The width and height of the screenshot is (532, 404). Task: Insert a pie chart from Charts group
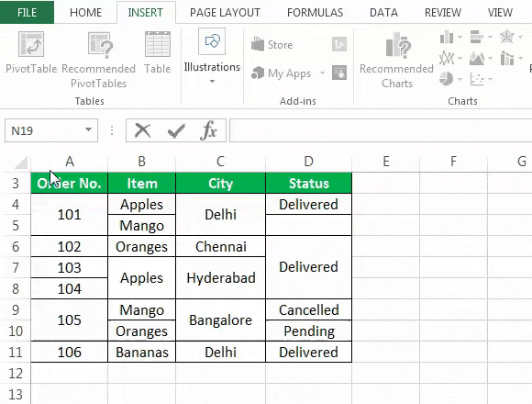click(x=446, y=79)
